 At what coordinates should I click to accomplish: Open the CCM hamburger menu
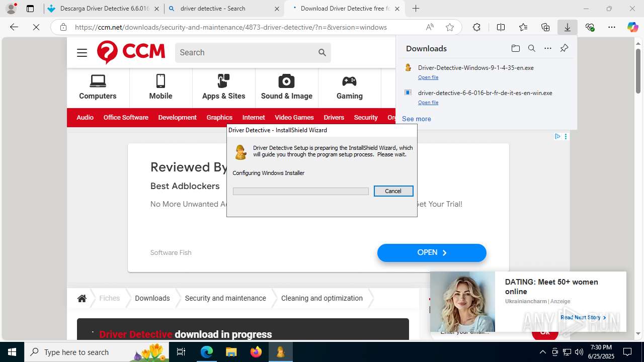click(x=82, y=52)
